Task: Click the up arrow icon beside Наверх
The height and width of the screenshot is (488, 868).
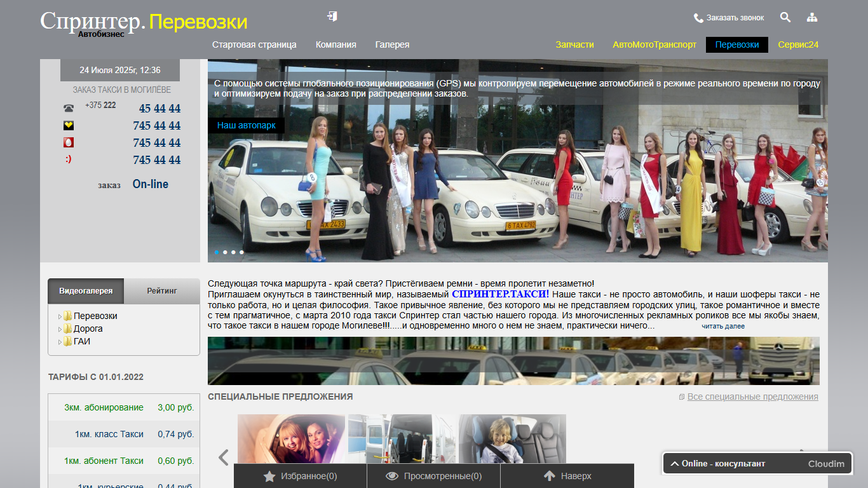Action: pyautogui.click(x=550, y=476)
